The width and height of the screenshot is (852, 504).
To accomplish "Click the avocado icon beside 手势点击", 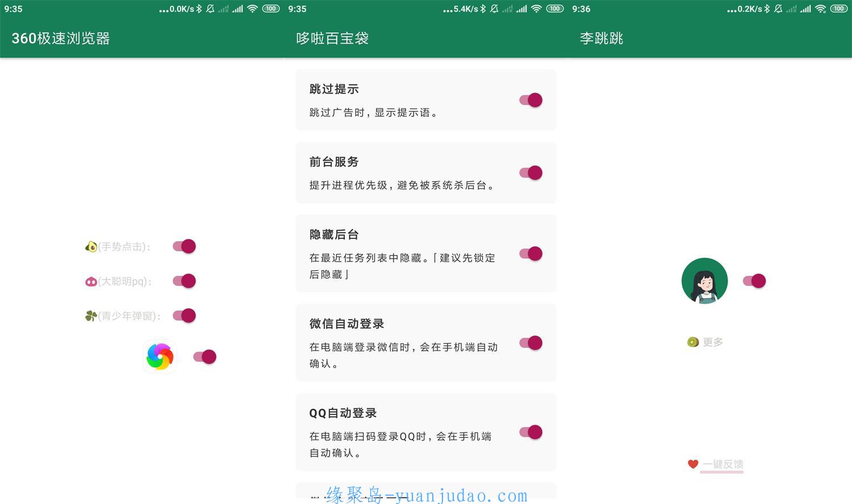I will coord(91,246).
